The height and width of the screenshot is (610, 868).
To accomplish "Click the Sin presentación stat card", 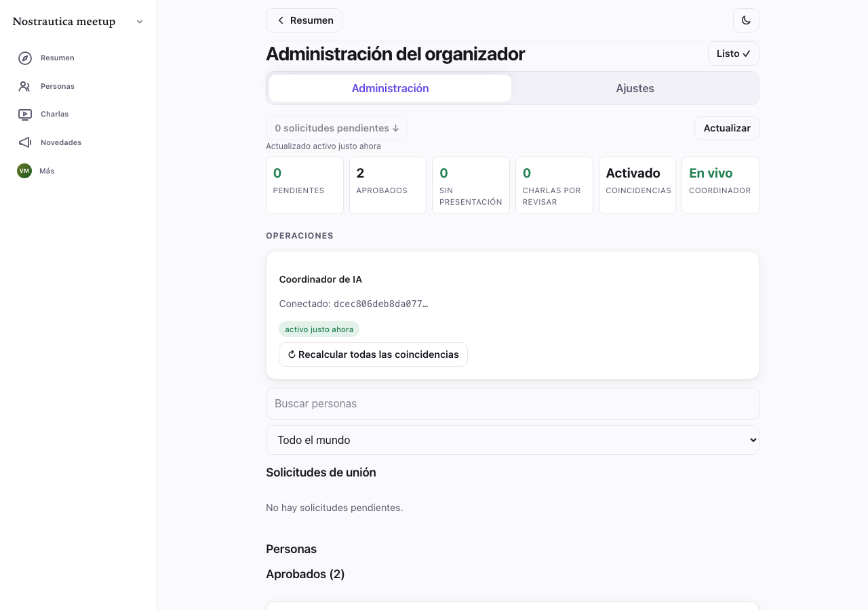I will pos(471,186).
